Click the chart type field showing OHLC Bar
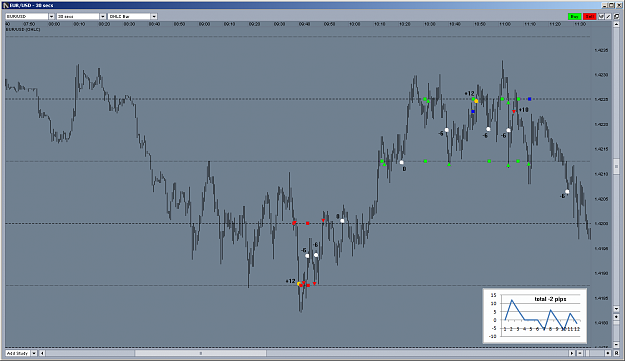625x361 pixels. (x=130, y=16)
